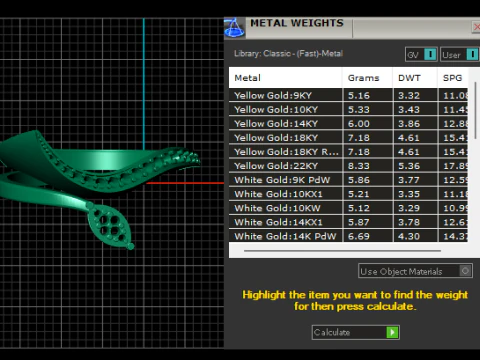Close the Metal Weights panel
480x360 pixels.
[x=476, y=27]
